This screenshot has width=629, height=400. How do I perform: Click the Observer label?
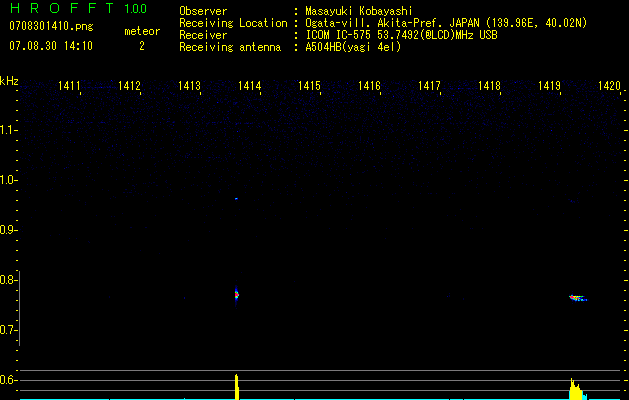point(203,11)
